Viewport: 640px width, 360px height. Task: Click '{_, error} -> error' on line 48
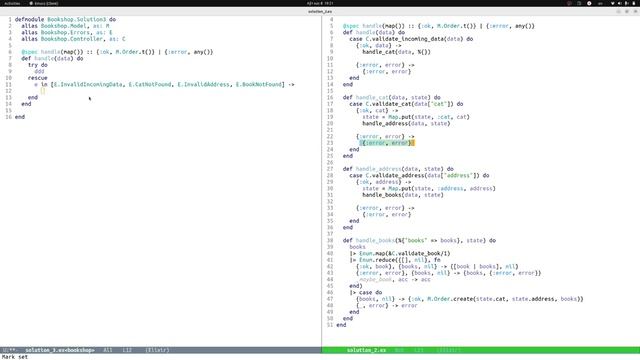click(x=387, y=306)
